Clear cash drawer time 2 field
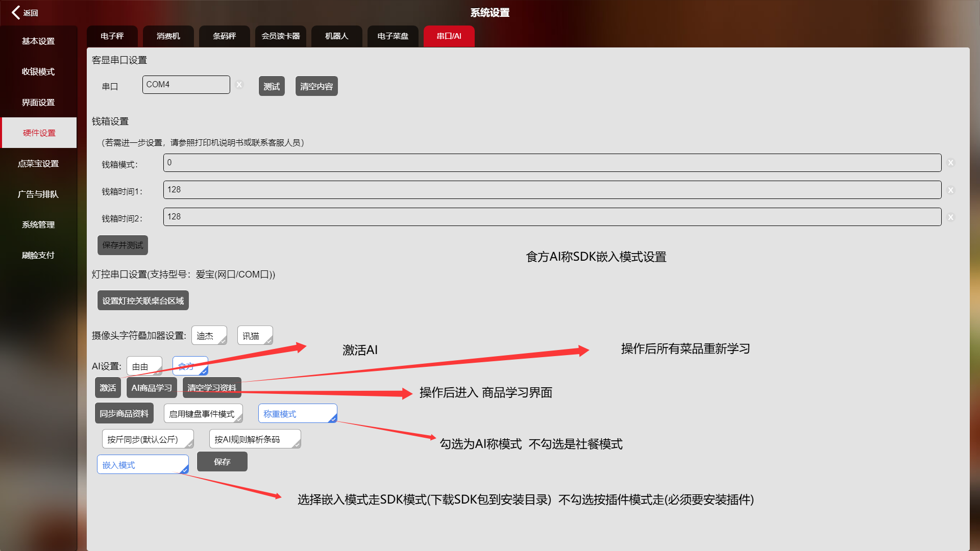The image size is (980, 551). [950, 217]
